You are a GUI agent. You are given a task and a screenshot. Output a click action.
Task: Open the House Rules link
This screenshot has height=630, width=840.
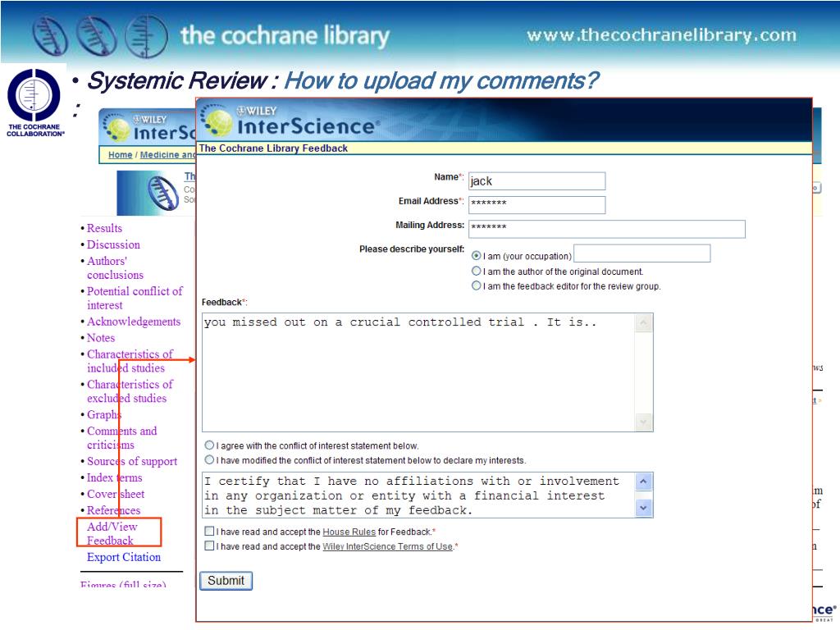pos(349,532)
